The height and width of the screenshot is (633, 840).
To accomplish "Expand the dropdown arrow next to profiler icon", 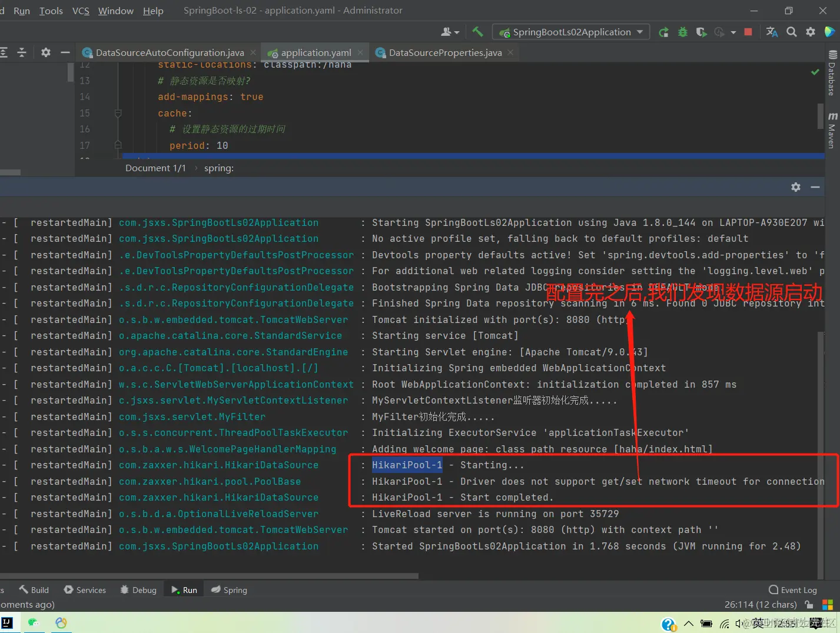I will pos(733,32).
